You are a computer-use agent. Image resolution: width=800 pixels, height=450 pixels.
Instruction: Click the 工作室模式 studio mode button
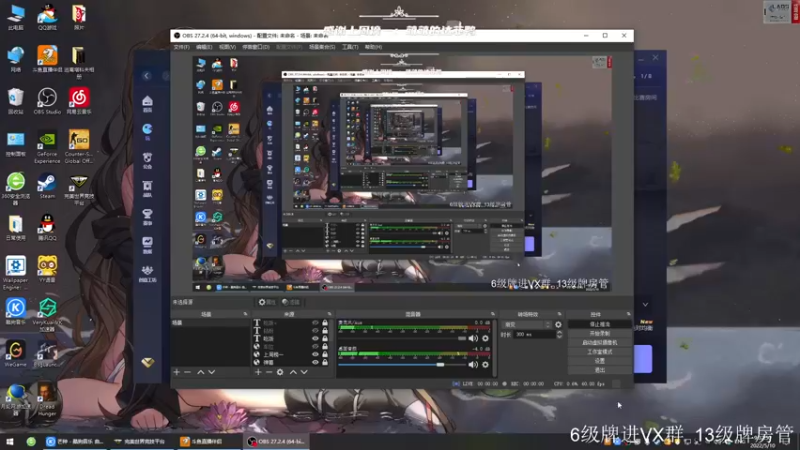click(599, 352)
